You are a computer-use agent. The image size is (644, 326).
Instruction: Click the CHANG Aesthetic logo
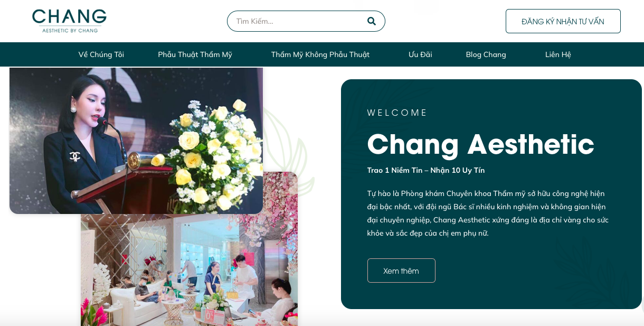(x=69, y=21)
